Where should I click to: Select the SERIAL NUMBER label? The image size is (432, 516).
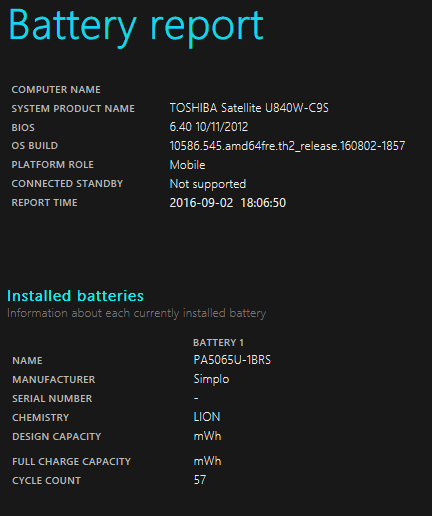click(52, 399)
